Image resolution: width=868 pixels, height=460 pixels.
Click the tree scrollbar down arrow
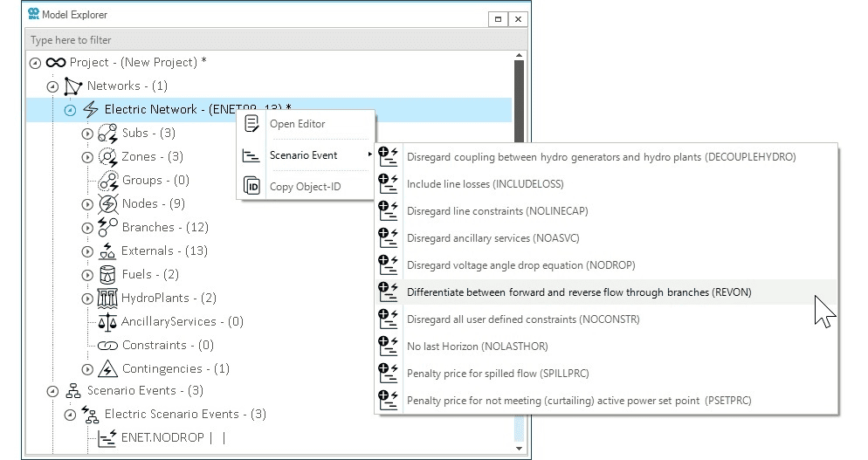click(x=519, y=449)
